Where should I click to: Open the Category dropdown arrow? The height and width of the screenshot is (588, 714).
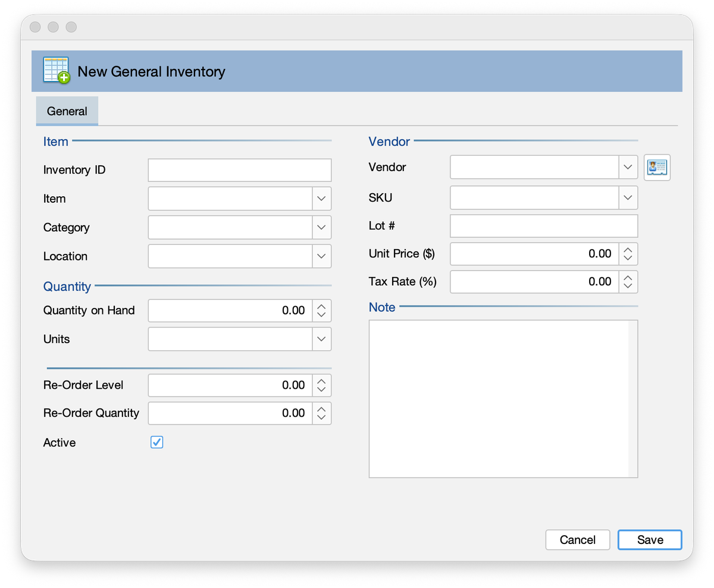321,227
